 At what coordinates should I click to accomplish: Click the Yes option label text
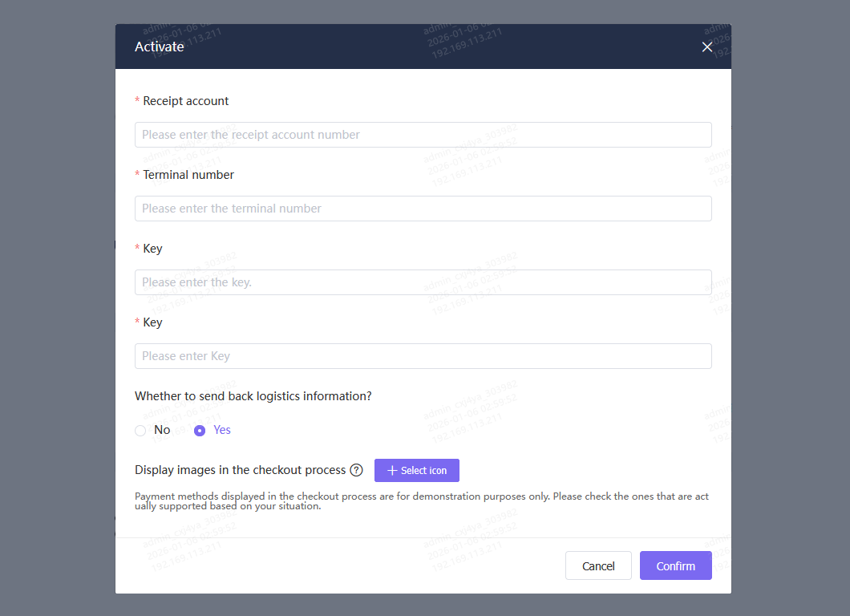(222, 430)
